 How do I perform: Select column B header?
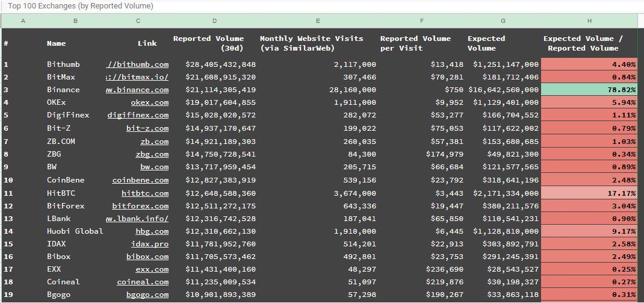[75, 21]
